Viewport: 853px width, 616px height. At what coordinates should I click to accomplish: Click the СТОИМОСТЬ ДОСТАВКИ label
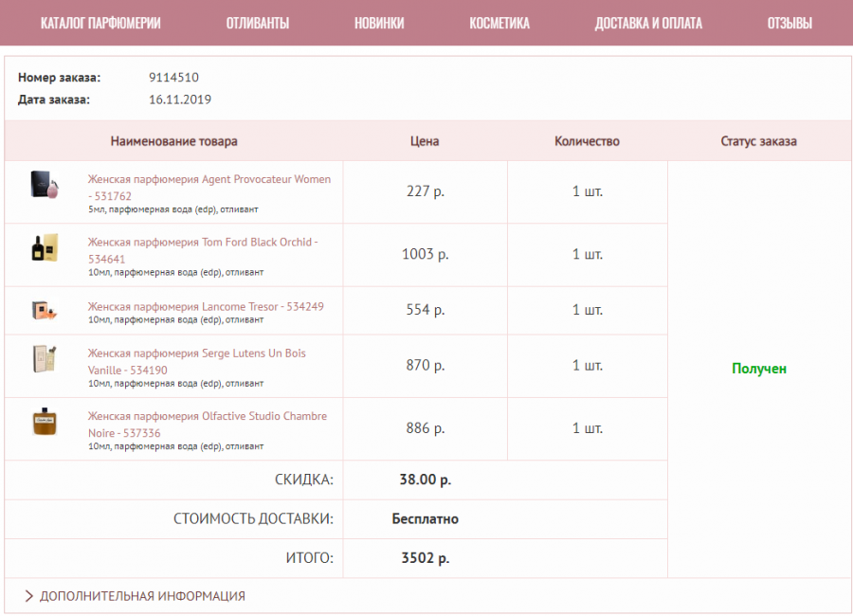253,519
